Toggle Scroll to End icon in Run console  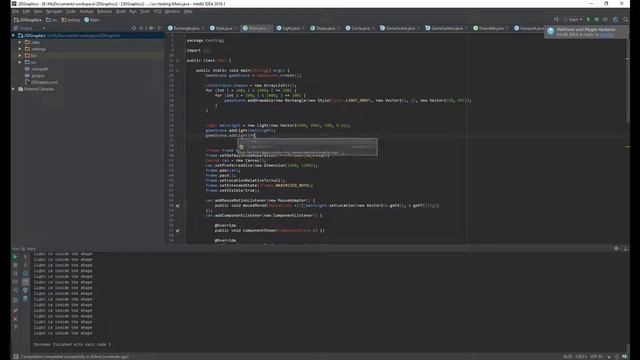pyautogui.click(x=25, y=282)
